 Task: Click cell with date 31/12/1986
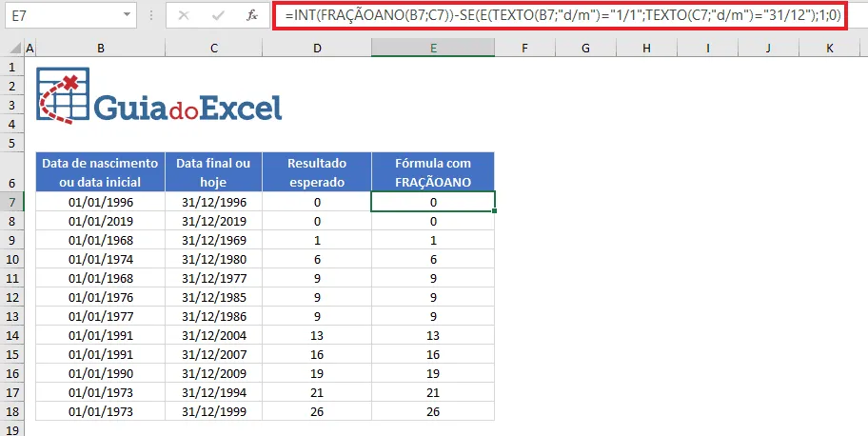coord(214,316)
